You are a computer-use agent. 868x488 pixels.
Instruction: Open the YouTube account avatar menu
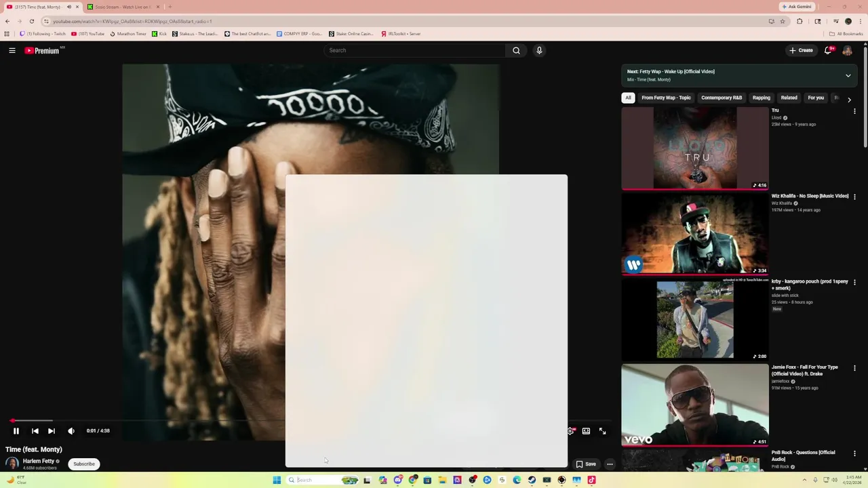tap(847, 50)
